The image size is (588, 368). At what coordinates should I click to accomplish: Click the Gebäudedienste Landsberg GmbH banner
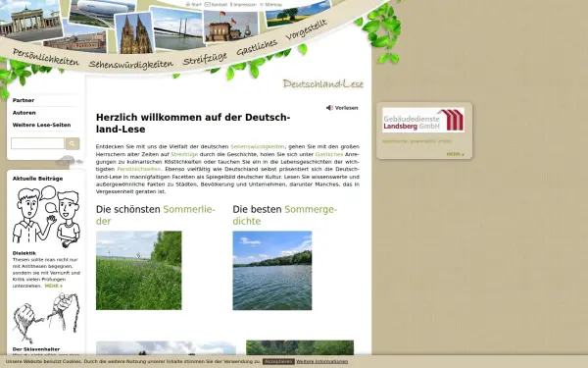(x=423, y=120)
